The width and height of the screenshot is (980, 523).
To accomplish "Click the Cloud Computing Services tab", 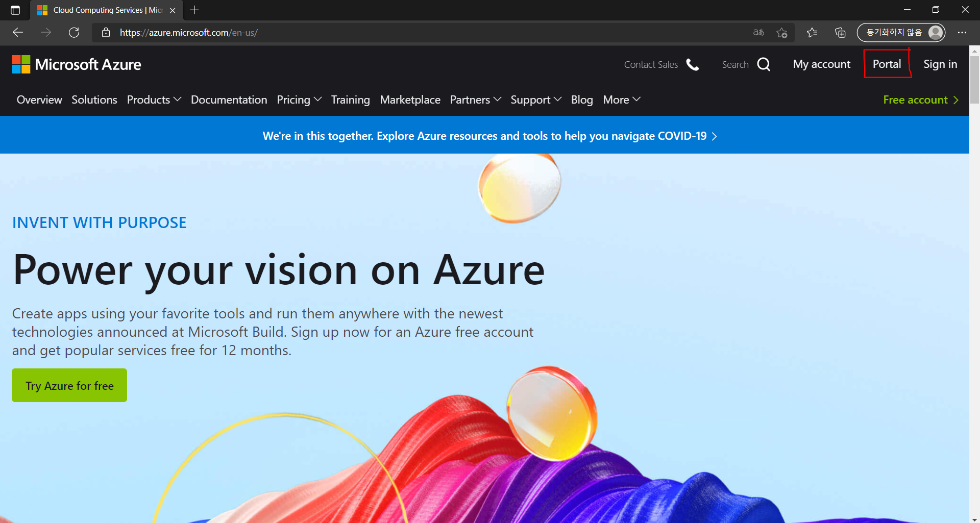I will (x=107, y=10).
